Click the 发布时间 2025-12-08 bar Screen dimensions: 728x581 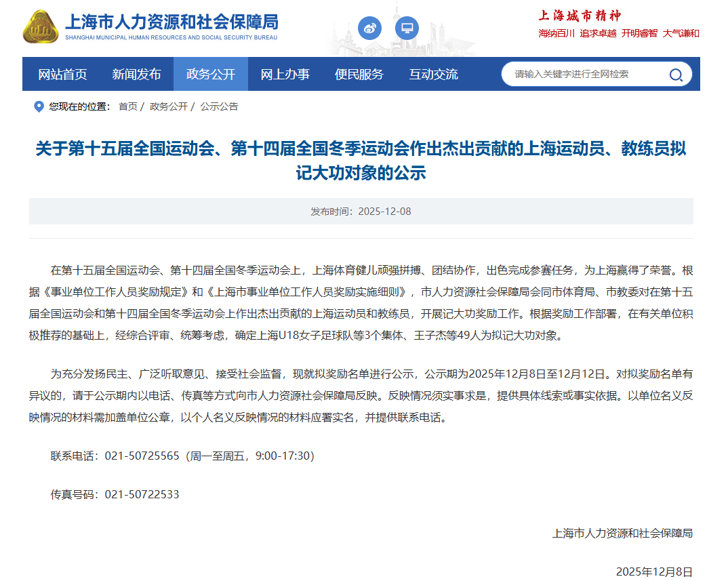tap(361, 212)
